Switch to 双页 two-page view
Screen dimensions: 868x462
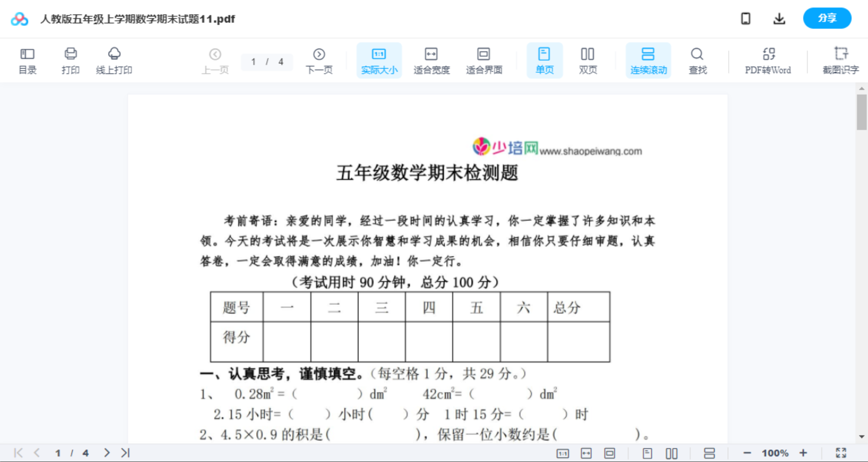(588, 60)
